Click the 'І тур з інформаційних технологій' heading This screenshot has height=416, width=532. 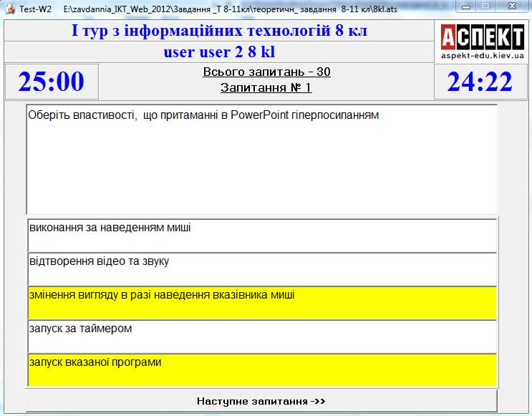219,32
